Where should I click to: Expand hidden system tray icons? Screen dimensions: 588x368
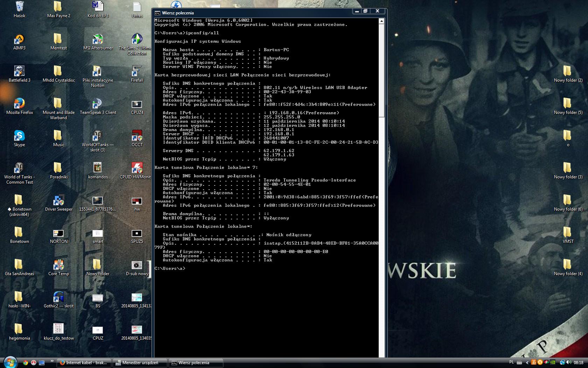527,362
